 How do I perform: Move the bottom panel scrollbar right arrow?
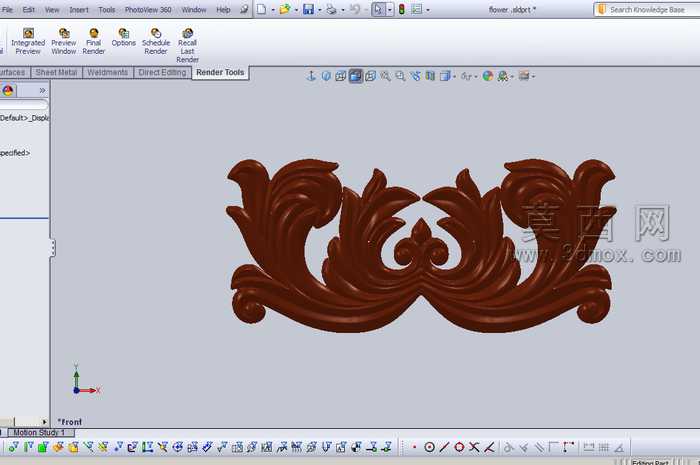tap(44, 422)
